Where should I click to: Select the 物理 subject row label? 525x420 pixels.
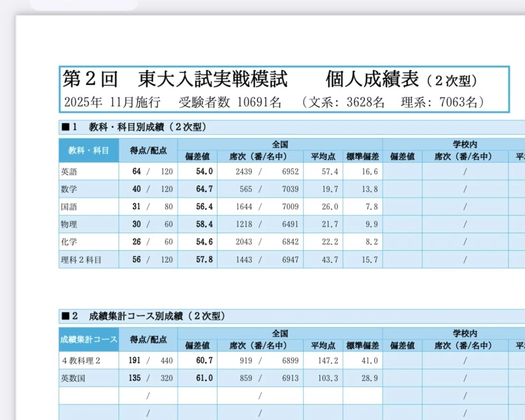click(69, 224)
